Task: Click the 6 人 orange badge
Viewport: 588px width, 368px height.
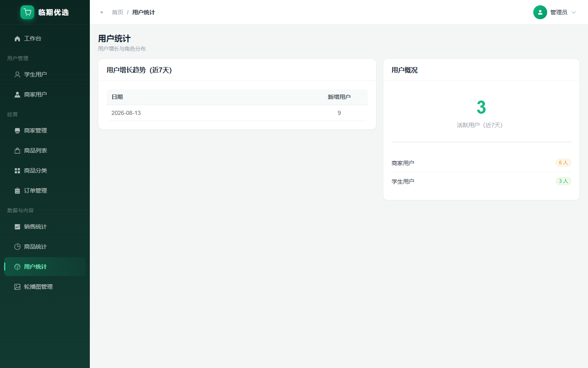Action: (x=563, y=163)
